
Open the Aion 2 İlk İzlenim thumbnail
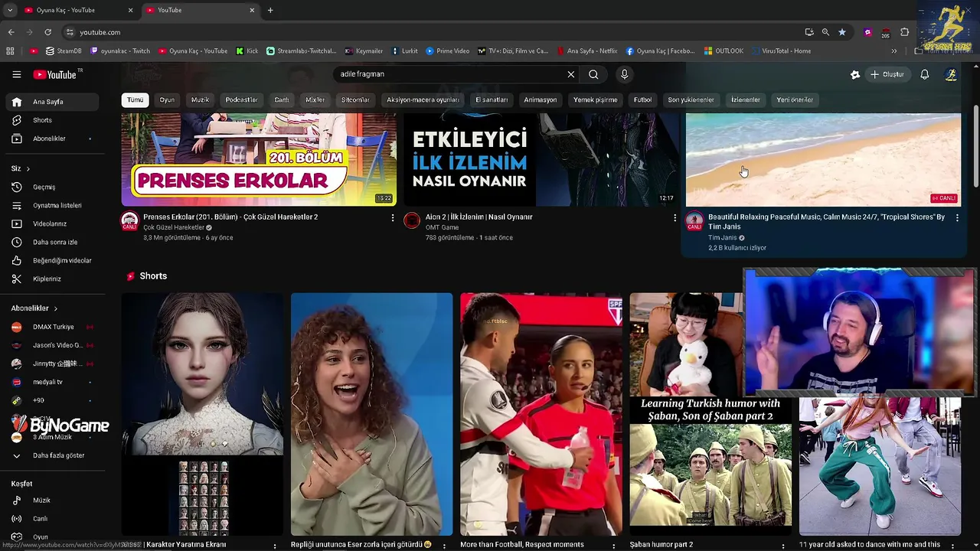[x=541, y=160]
